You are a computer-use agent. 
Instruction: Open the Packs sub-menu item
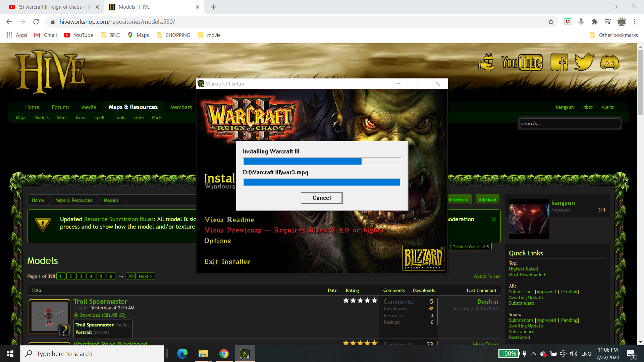point(158,117)
